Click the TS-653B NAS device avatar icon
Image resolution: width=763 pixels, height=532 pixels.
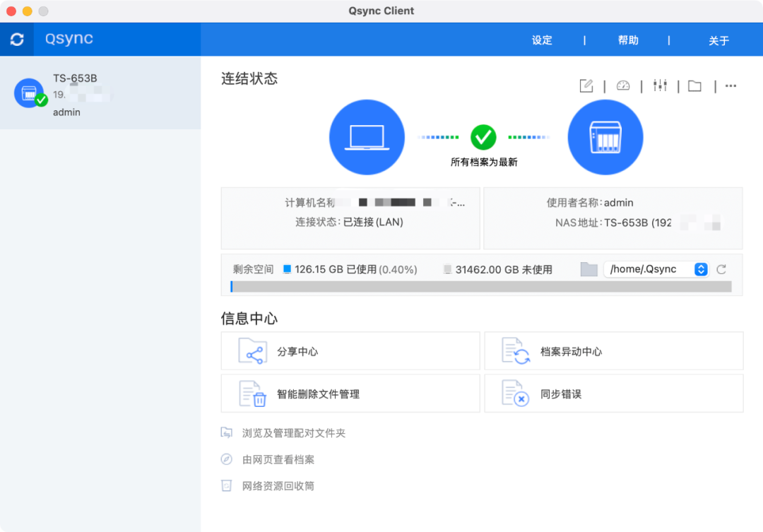pyautogui.click(x=29, y=93)
